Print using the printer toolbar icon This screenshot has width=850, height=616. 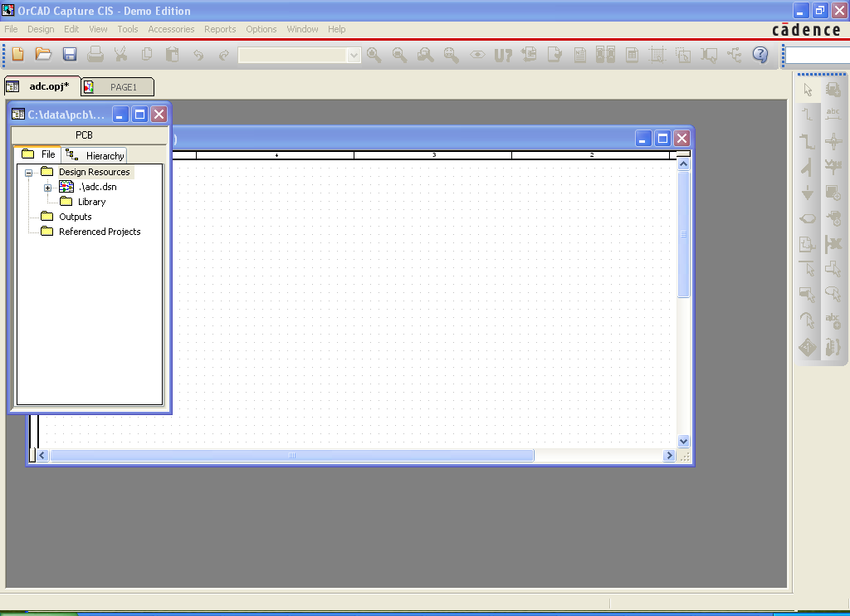pos(95,54)
